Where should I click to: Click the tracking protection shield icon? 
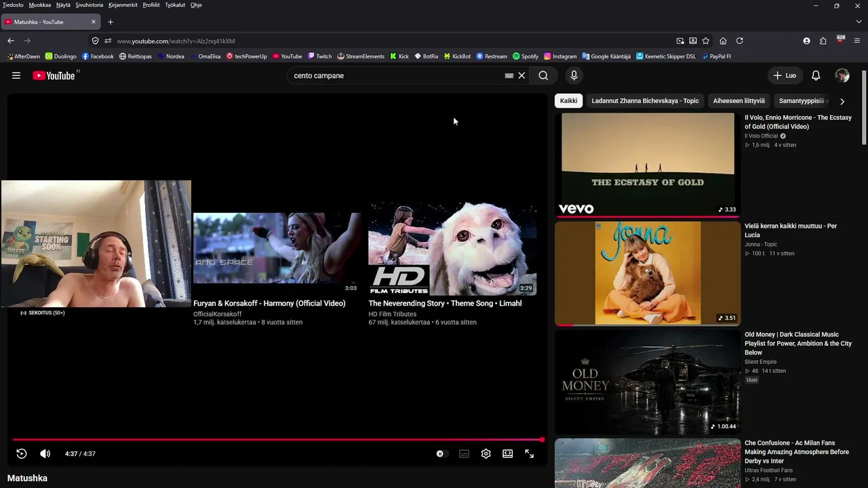click(x=95, y=41)
